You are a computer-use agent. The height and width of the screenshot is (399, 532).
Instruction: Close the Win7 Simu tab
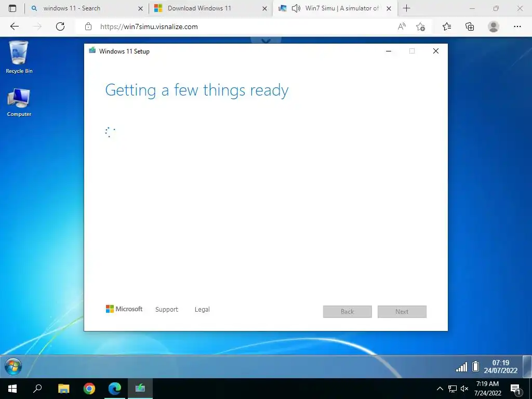[389, 8]
